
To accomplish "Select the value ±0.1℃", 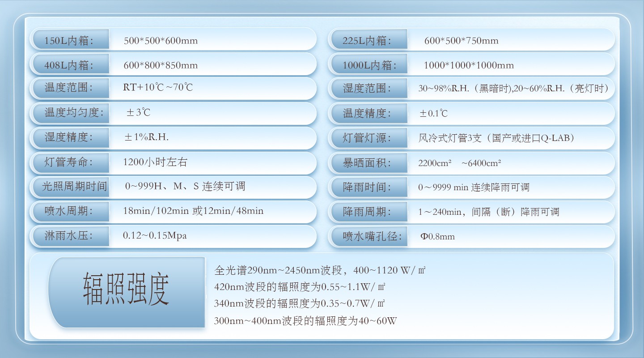I will [x=433, y=114].
